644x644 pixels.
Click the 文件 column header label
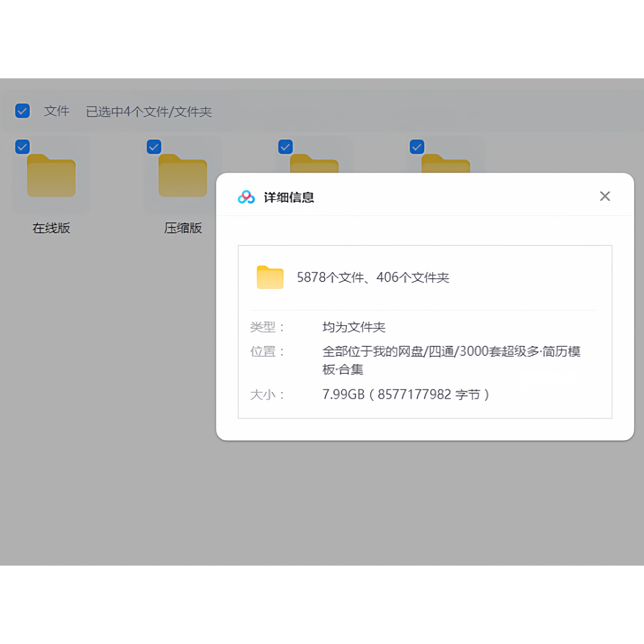[57, 111]
